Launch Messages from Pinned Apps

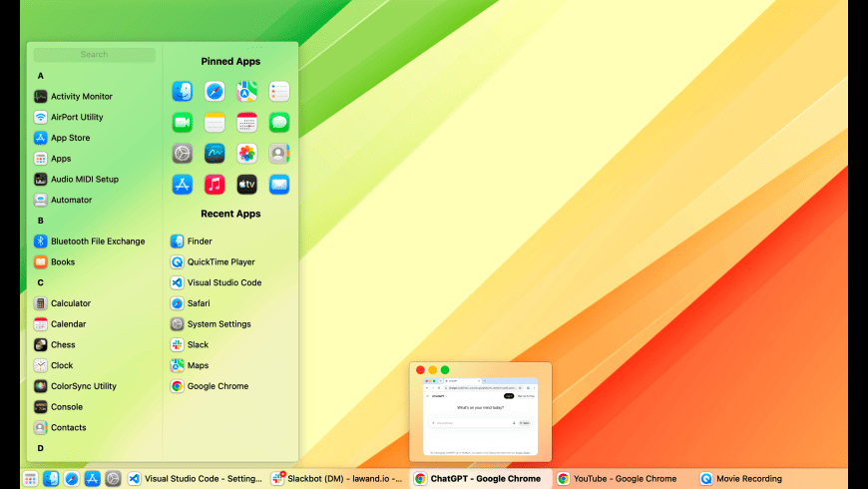pyautogui.click(x=279, y=123)
